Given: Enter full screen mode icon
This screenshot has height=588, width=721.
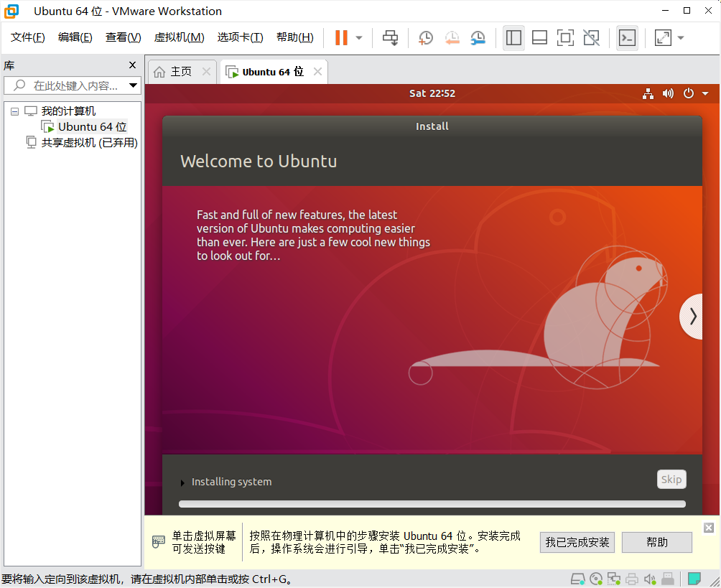Looking at the screenshot, I should point(565,38).
